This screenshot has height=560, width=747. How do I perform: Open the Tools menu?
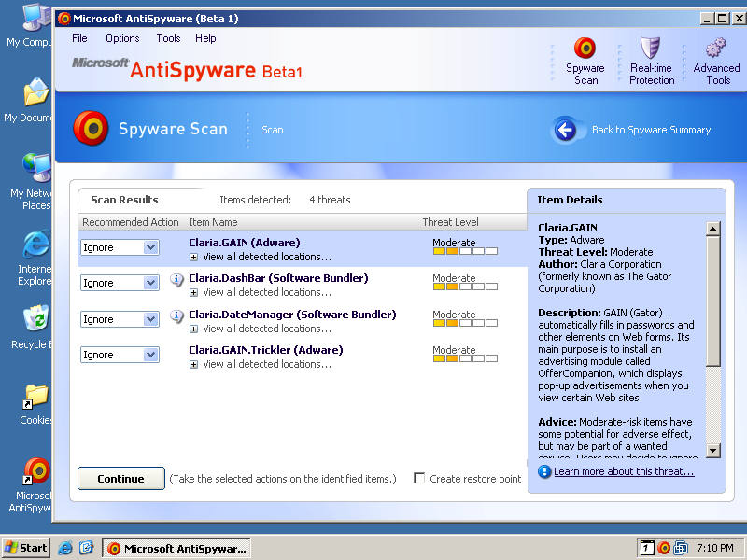click(168, 38)
